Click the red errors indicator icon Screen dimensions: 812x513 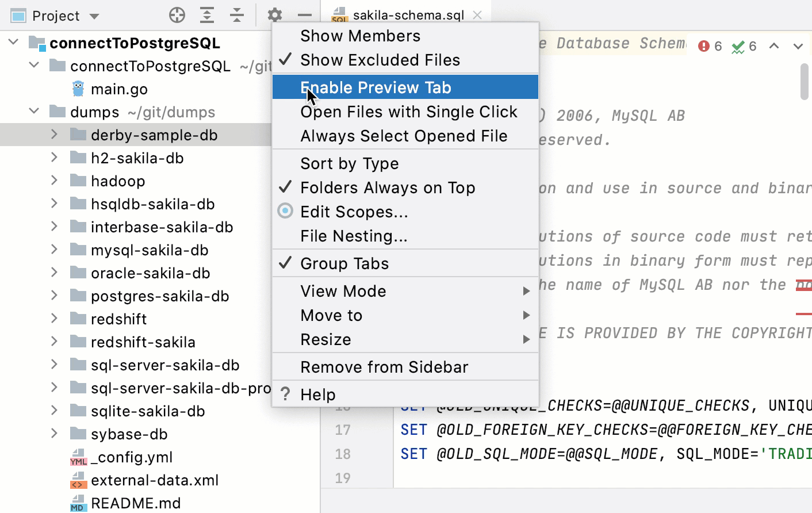click(x=704, y=46)
